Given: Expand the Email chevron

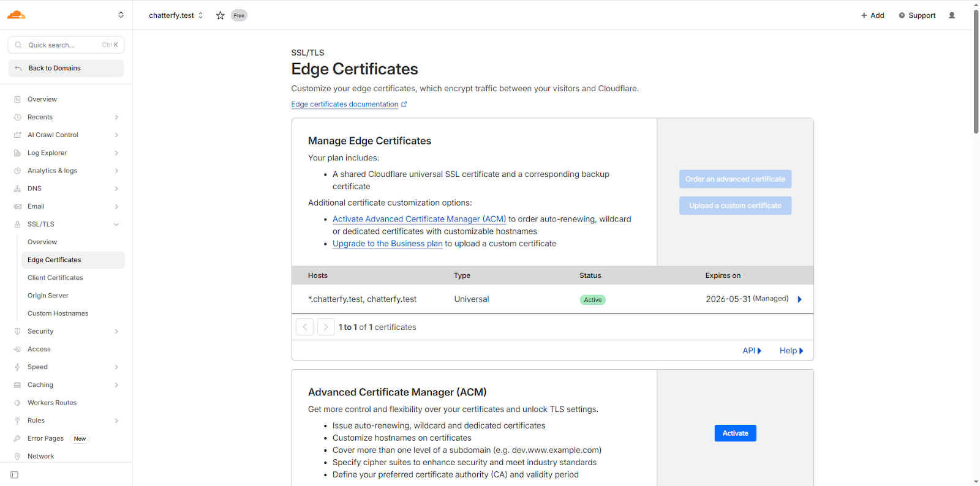Looking at the screenshot, I should tap(116, 206).
